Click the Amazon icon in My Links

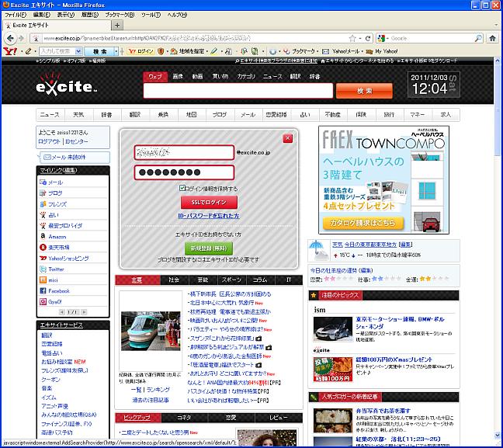43,237
